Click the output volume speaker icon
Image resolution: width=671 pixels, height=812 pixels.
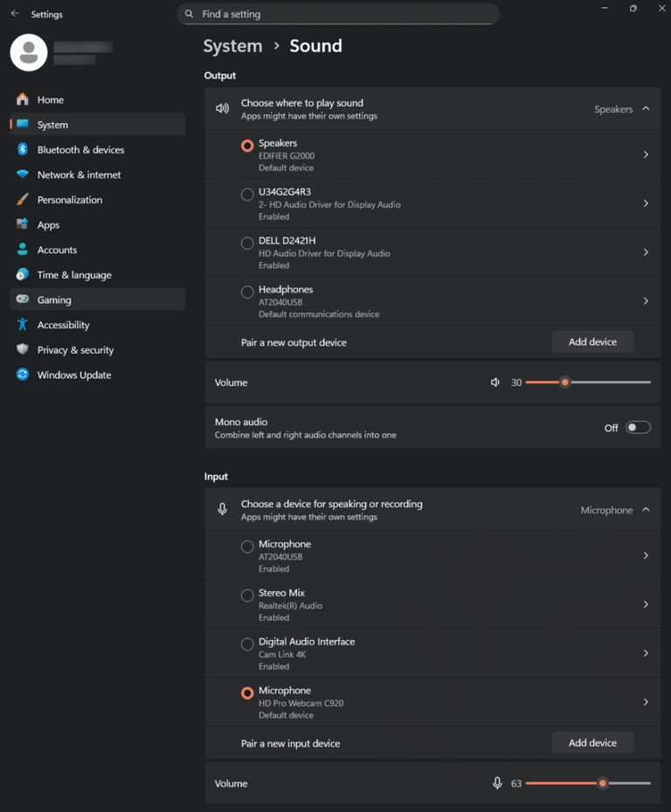click(x=495, y=382)
